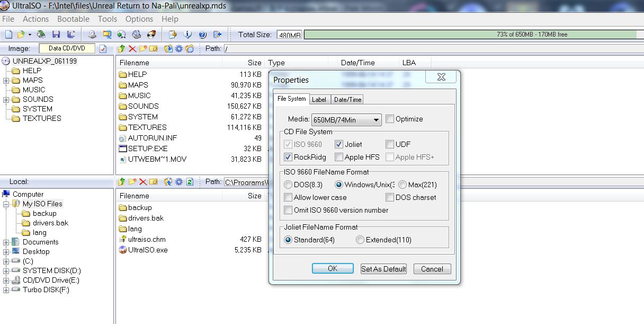Click the Convert toolbar icon

point(122,34)
